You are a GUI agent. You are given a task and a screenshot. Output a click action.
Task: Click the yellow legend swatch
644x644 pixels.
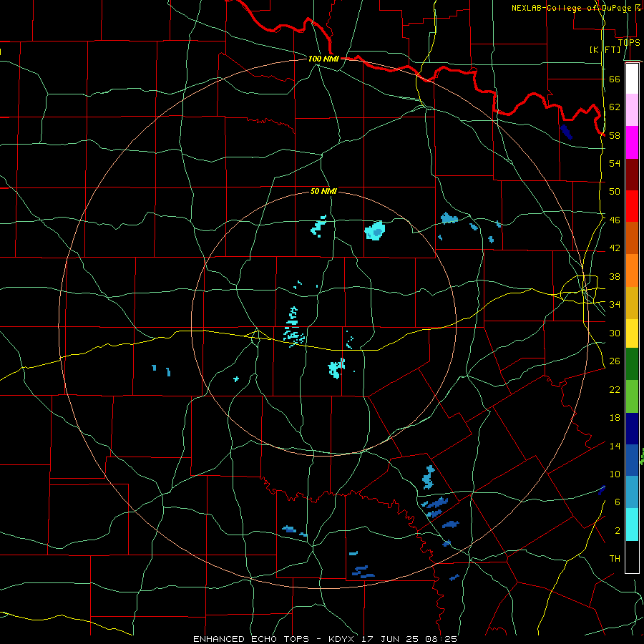(x=632, y=333)
